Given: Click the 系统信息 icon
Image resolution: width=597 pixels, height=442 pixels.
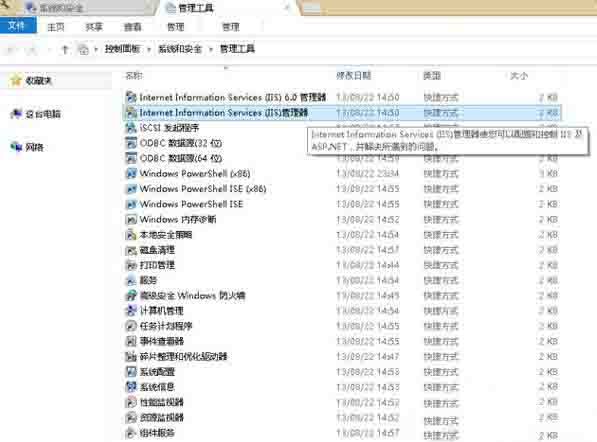Looking at the screenshot, I should 131,387.
